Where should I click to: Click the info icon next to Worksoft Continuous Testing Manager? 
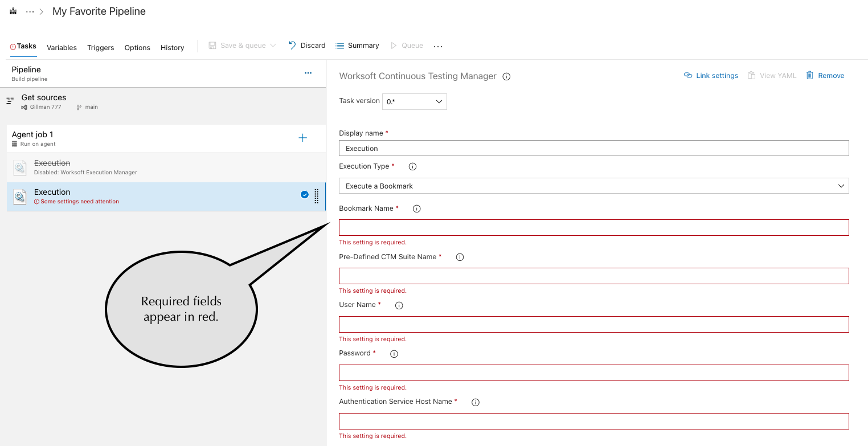506,76
